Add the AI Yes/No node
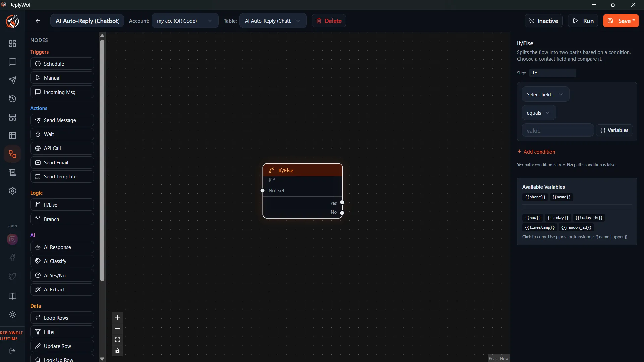Screen dimensions: 644x362 point(62,275)
